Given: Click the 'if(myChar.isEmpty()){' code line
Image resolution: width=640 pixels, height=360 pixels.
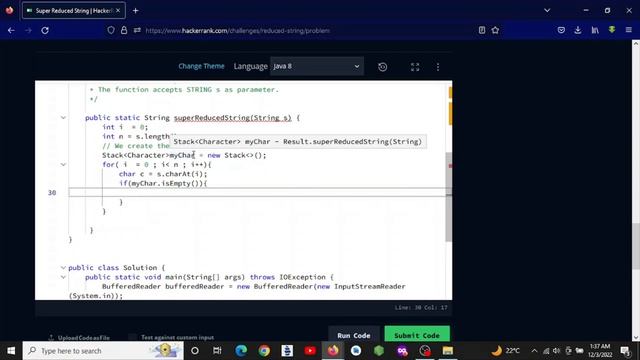Looking at the screenshot, I should [163, 183].
